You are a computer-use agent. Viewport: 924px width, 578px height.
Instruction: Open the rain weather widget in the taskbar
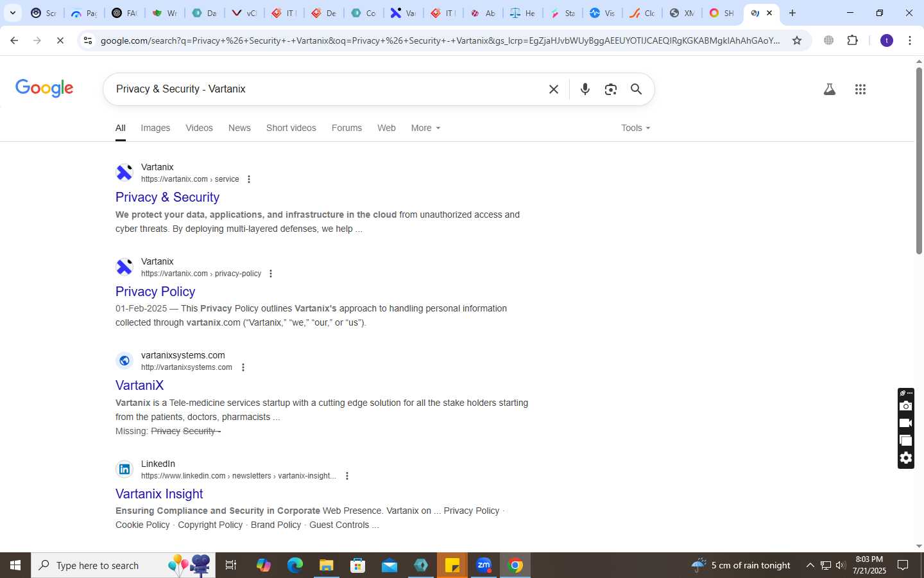tap(740, 565)
